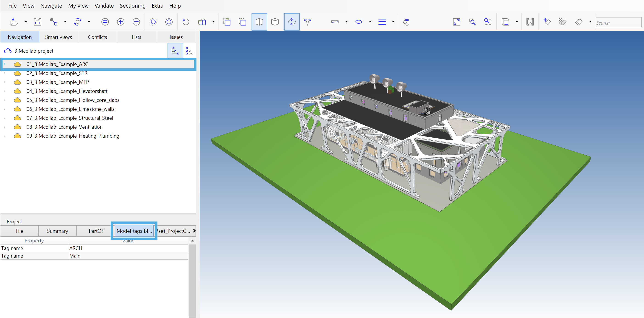Viewport: 644px width, 318px height.
Task: Click the remove section planes icon
Action: coord(563,22)
